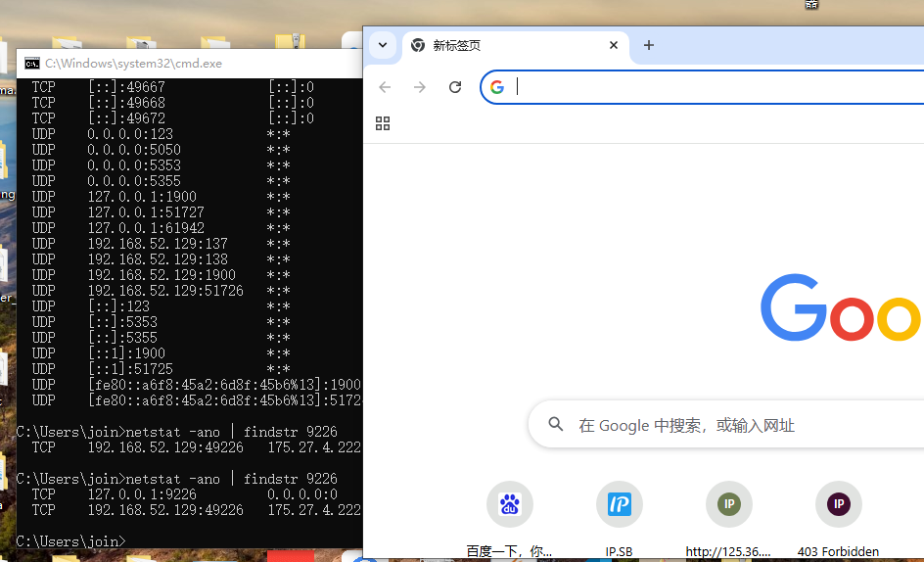Click the line 'UDP 0.0.0.0:5050'
924x562 pixels.
[x=161, y=150]
